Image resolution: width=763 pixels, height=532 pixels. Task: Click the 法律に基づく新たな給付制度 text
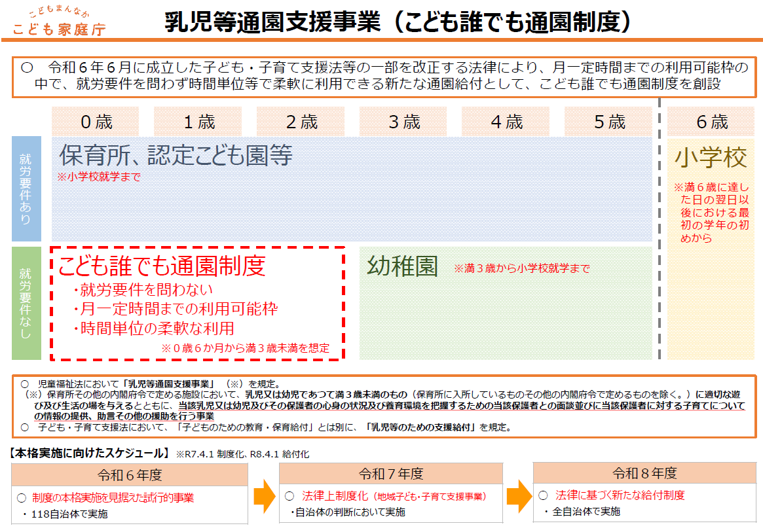pyautogui.click(x=620, y=495)
